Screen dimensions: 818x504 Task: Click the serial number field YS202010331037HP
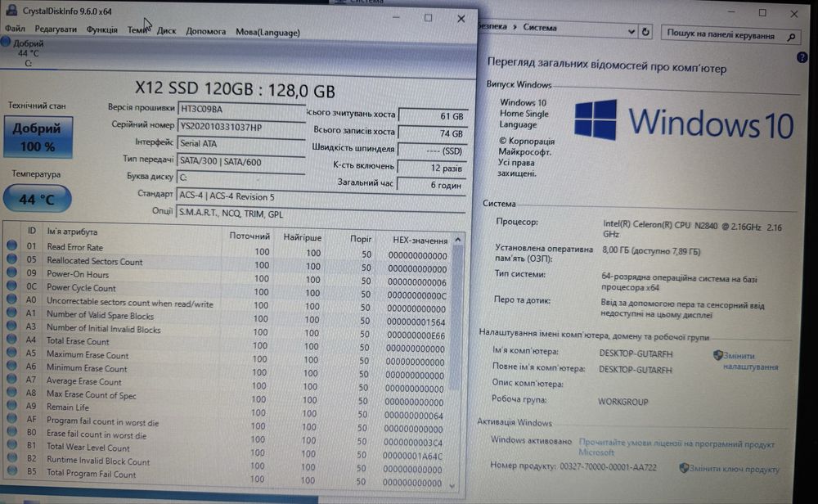241,127
